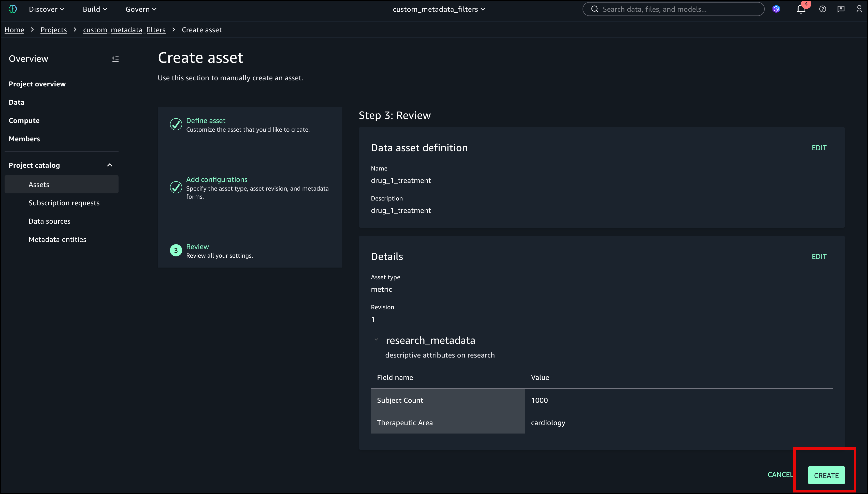Collapse the Project catalog section
Screen dimensions: 868x494
click(x=109, y=165)
